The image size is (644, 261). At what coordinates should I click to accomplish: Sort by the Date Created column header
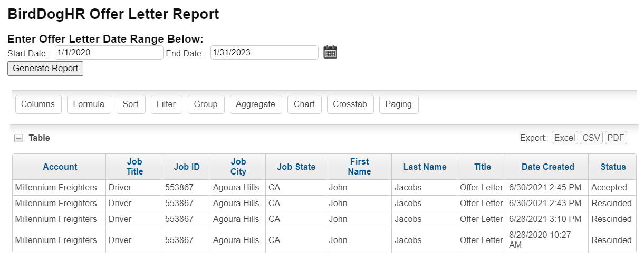pyautogui.click(x=547, y=167)
